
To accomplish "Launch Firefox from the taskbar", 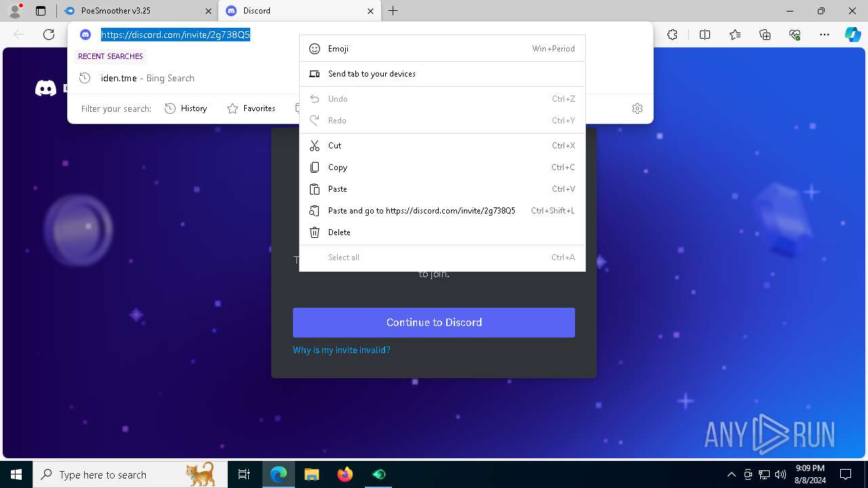I will click(345, 474).
